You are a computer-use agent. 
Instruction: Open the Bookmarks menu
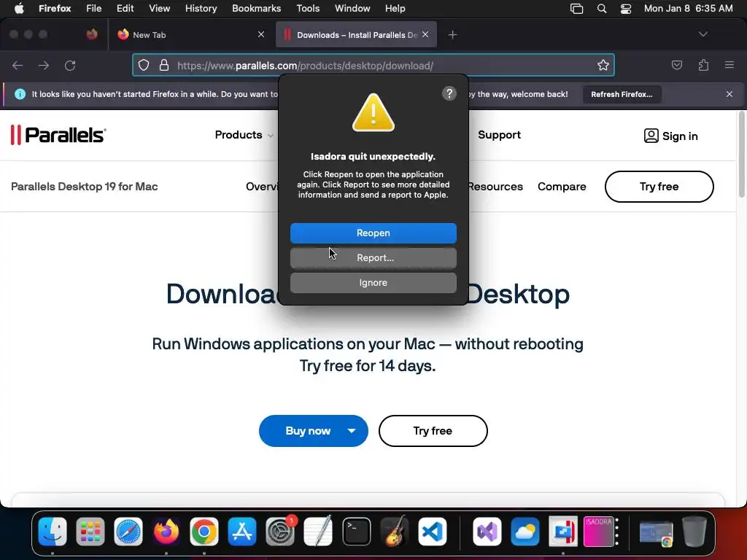pos(256,8)
